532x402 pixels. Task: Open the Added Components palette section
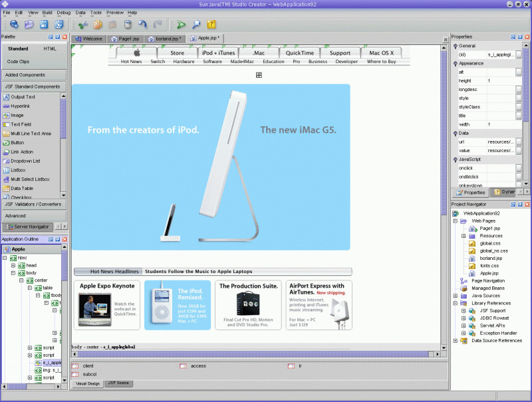point(34,75)
